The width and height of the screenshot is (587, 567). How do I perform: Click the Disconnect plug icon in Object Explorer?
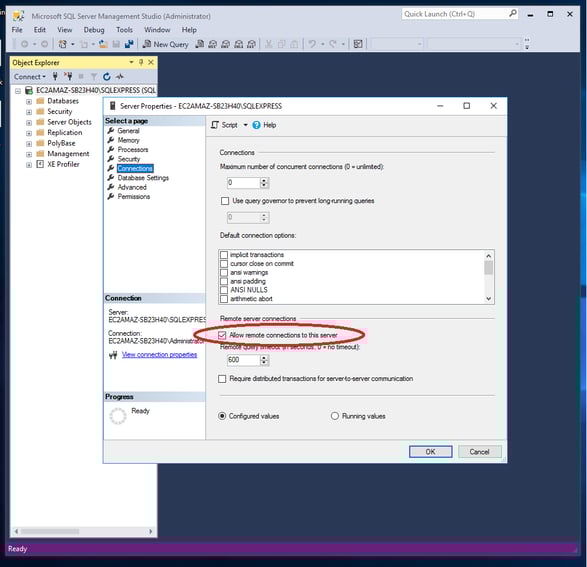pyautogui.click(x=68, y=77)
